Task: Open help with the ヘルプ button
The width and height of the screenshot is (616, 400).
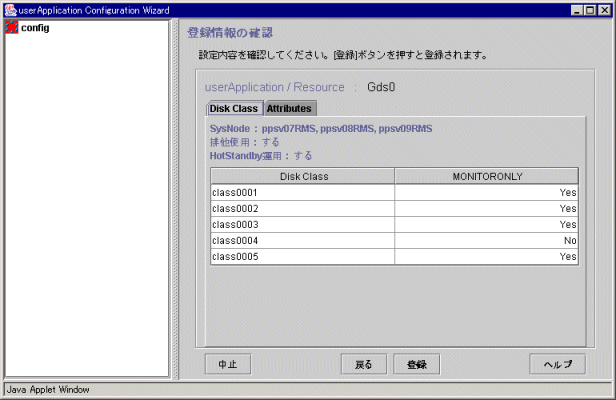Action: coord(557,365)
